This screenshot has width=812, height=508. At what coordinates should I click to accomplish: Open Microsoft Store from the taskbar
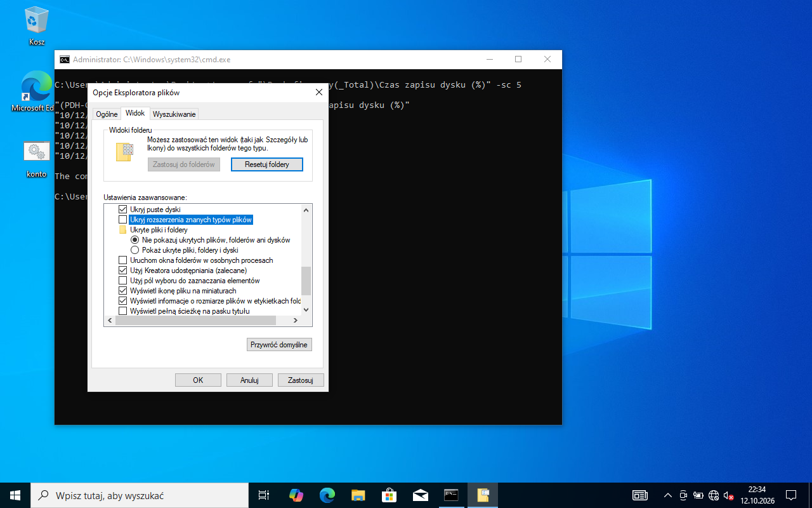point(390,495)
